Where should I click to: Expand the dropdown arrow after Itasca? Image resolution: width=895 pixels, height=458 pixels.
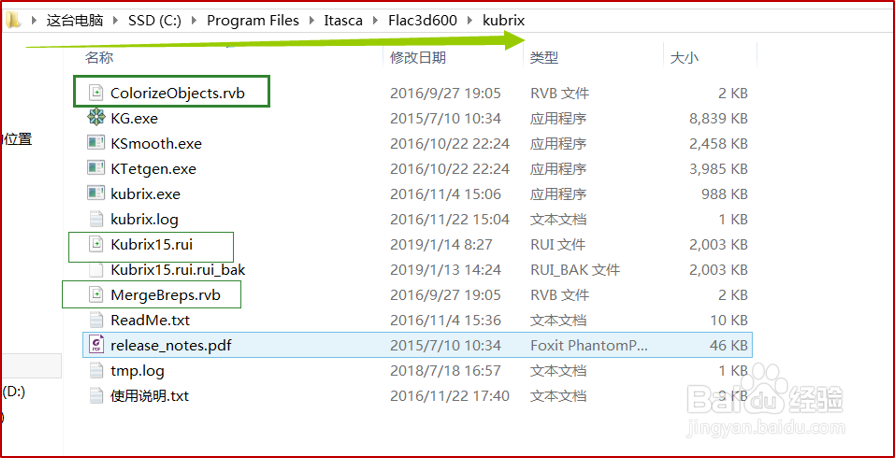click(376, 21)
